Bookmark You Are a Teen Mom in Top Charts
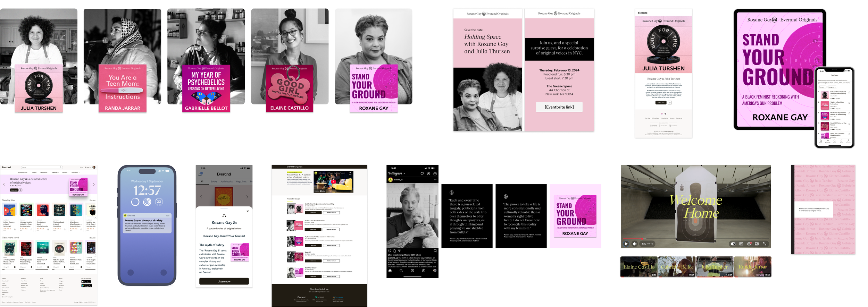 click(x=850, y=103)
